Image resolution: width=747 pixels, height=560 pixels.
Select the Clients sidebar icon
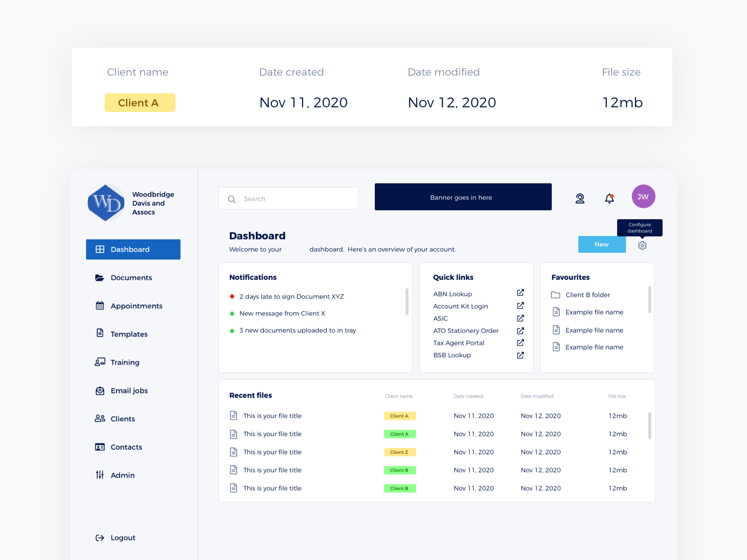(99, 419)
